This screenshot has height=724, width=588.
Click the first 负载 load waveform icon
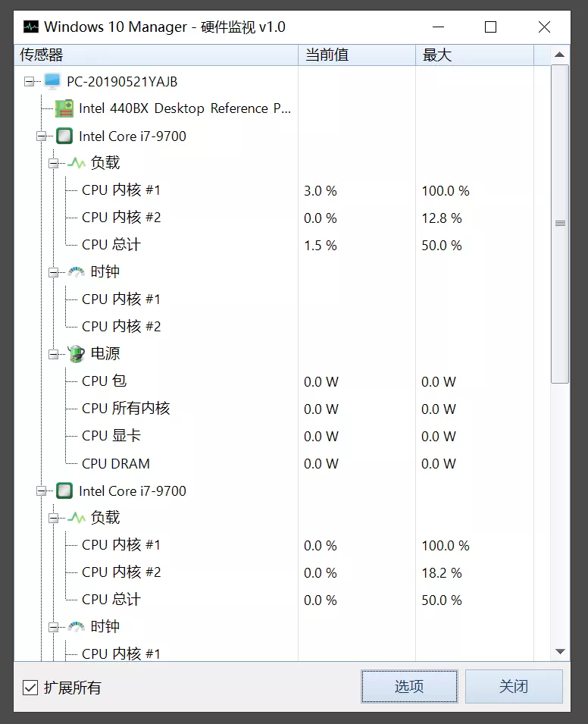pos(77,163)
